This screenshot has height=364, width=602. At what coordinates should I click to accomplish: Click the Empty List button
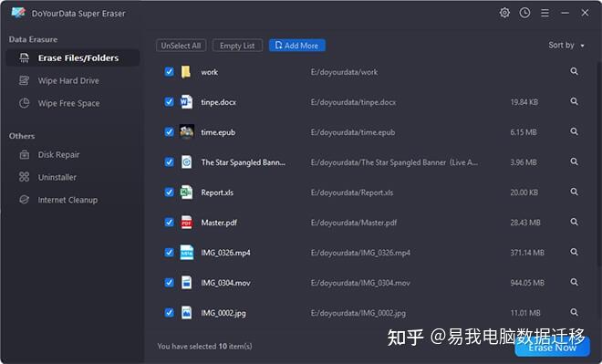[237, 46]
